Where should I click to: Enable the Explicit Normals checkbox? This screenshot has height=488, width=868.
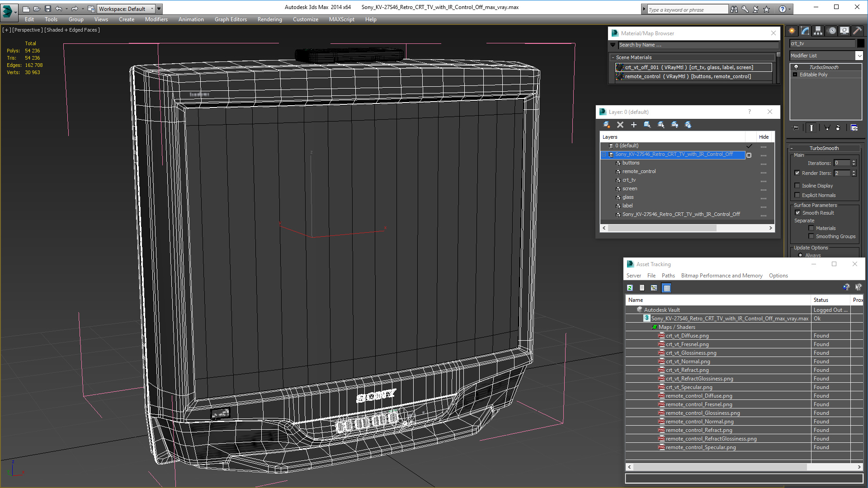pos(797,195)
